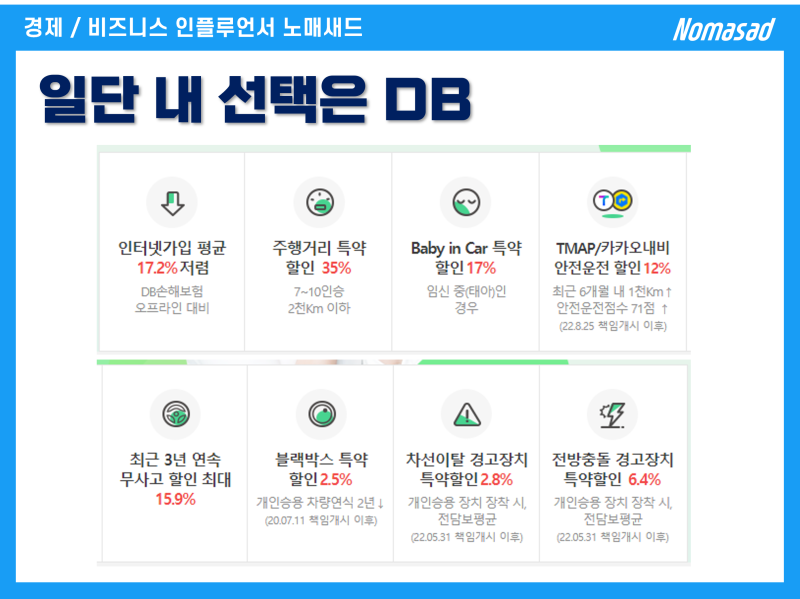Click the green progress bar above top row

point(644,148)
